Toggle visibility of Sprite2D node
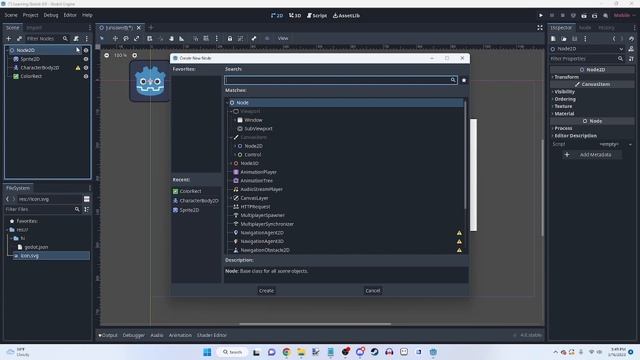640x360 pixels. click(x=86, y=59)
